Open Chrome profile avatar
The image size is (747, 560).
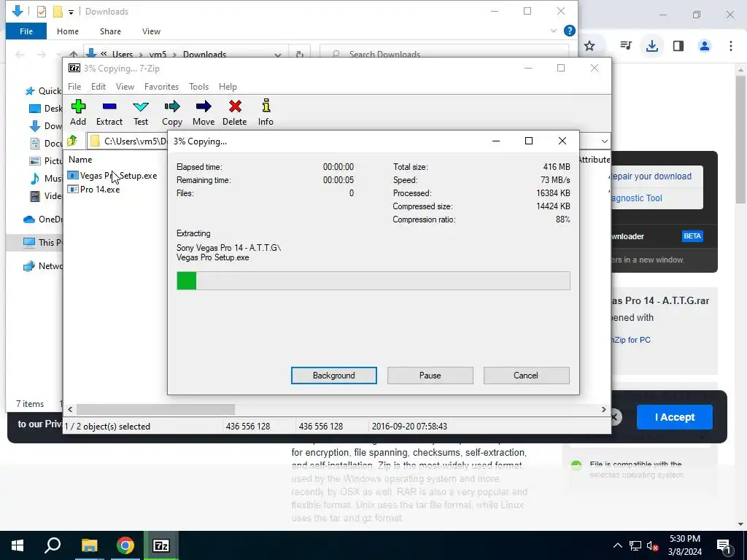(x=704, y=46)
